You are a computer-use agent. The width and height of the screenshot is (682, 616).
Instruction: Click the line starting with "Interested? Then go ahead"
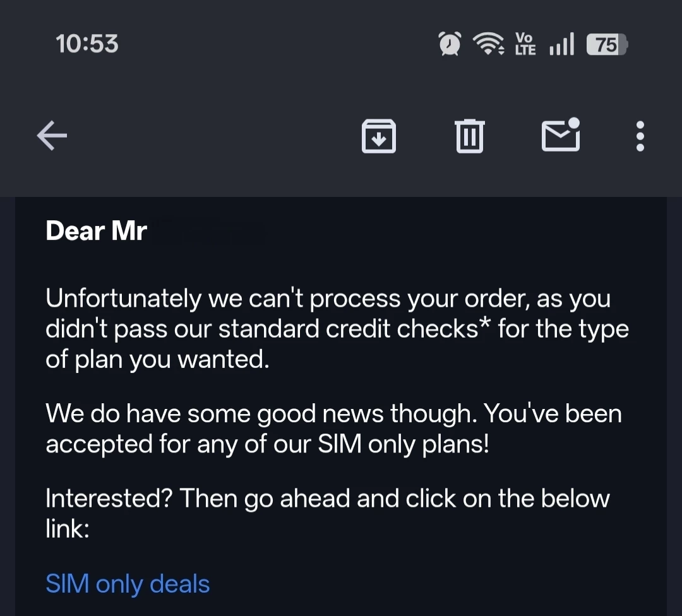point(328,499)
